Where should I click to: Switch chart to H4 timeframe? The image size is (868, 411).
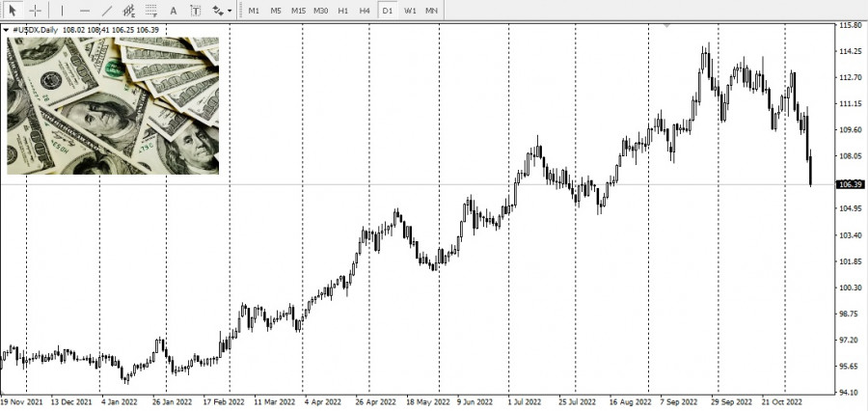point(365,11)
